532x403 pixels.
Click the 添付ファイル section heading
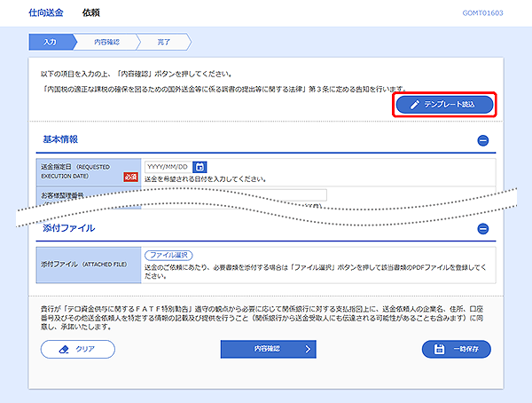click(69, 227)
